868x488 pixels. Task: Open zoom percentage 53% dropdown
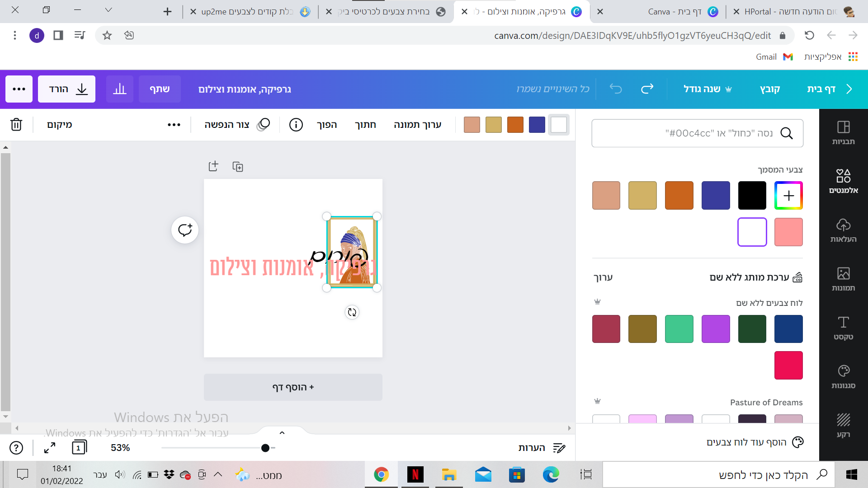(x=120, y=448)
